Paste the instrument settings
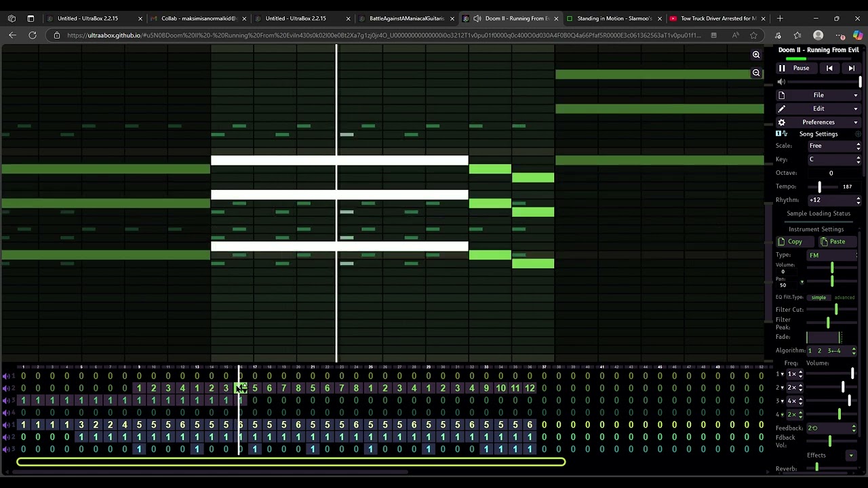 tap(838, 242)
